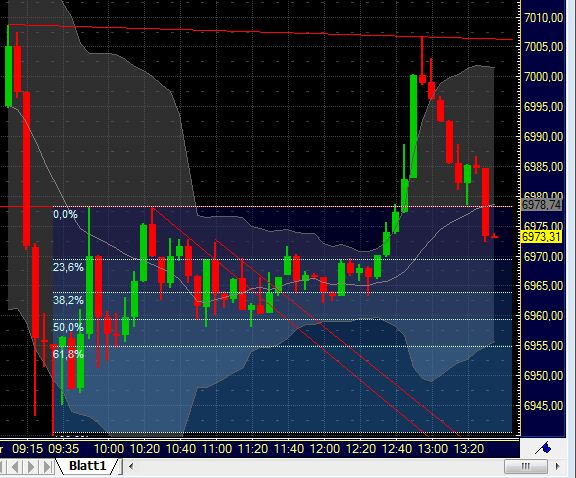The image size is (576, 478).
Task: Go to previous sheet with left arrow
Action: [15, 467]
